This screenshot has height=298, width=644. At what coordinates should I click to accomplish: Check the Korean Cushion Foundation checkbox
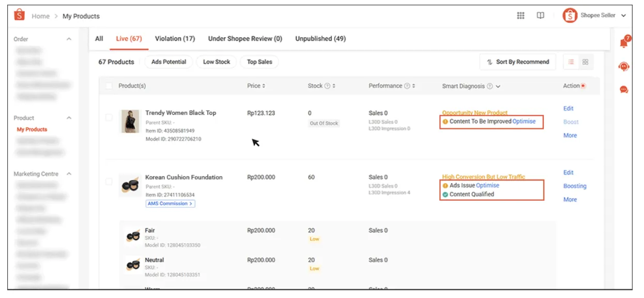109,182
